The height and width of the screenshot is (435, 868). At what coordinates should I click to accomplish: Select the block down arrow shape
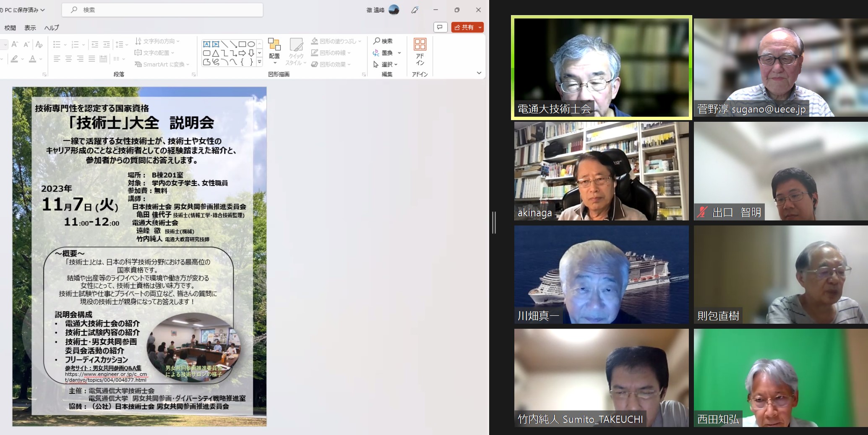point(251,53)
